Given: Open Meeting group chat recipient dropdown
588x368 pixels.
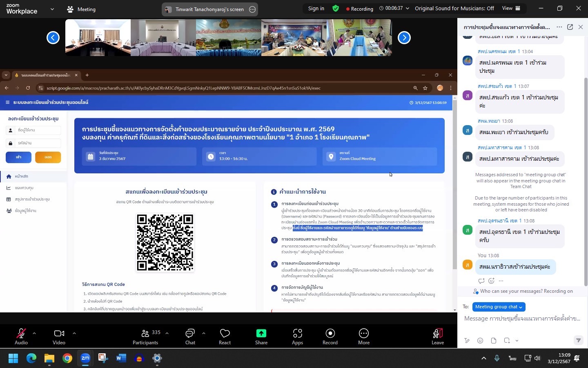Looking at the screenshot, I should click(x=499, y=307).
